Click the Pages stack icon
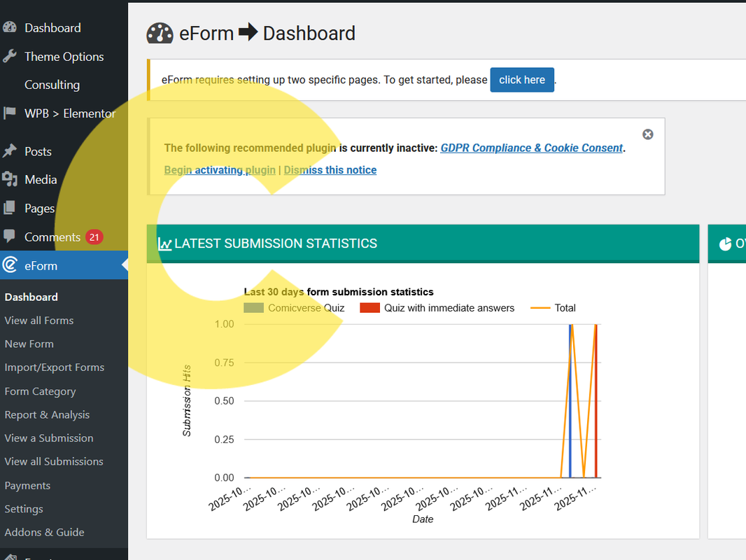 point(10,208)
